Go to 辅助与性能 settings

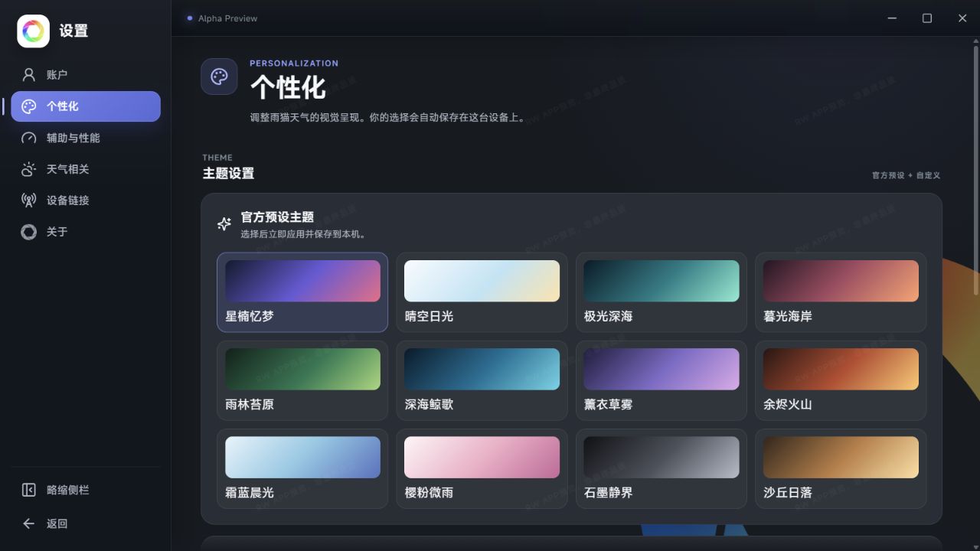point(86,138)
